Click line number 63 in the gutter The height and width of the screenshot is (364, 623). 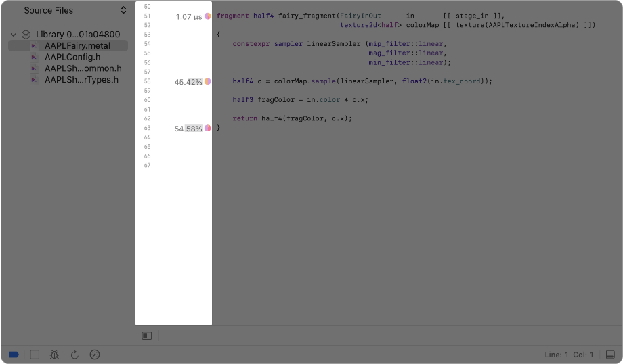[x=148, y=128]
